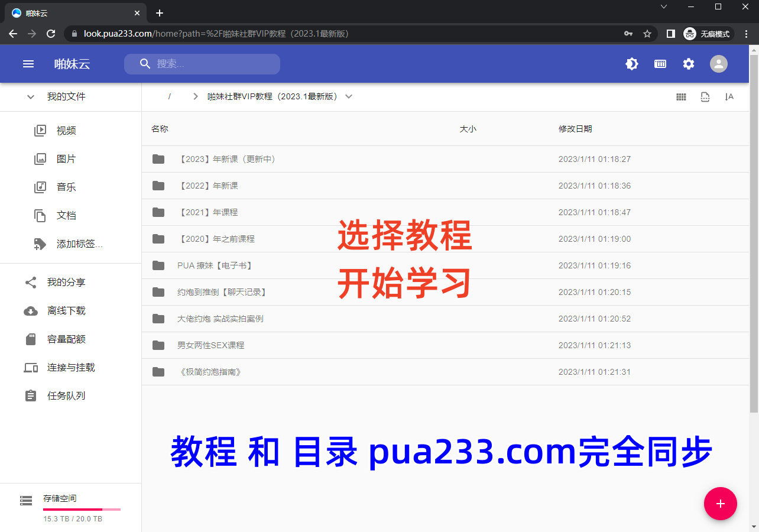Bookmark this page with the star icon

pyautogui.click(x=647, y=34)
